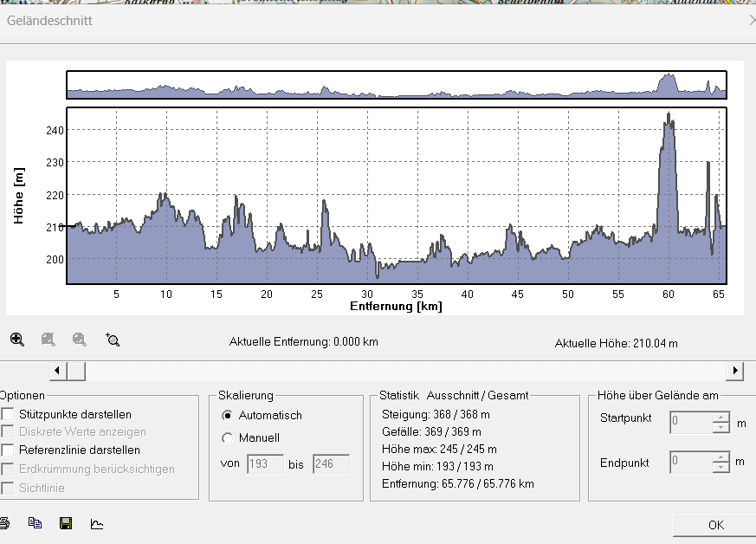Viewport: 756px width, 544px height.
Task: Select the Automatisch scaling radio button
Action: coord(227,415)
